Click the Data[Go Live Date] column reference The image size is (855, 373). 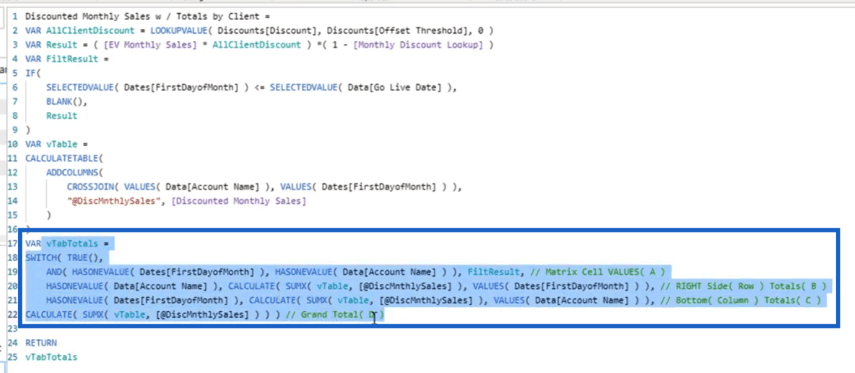click(394, 87)
